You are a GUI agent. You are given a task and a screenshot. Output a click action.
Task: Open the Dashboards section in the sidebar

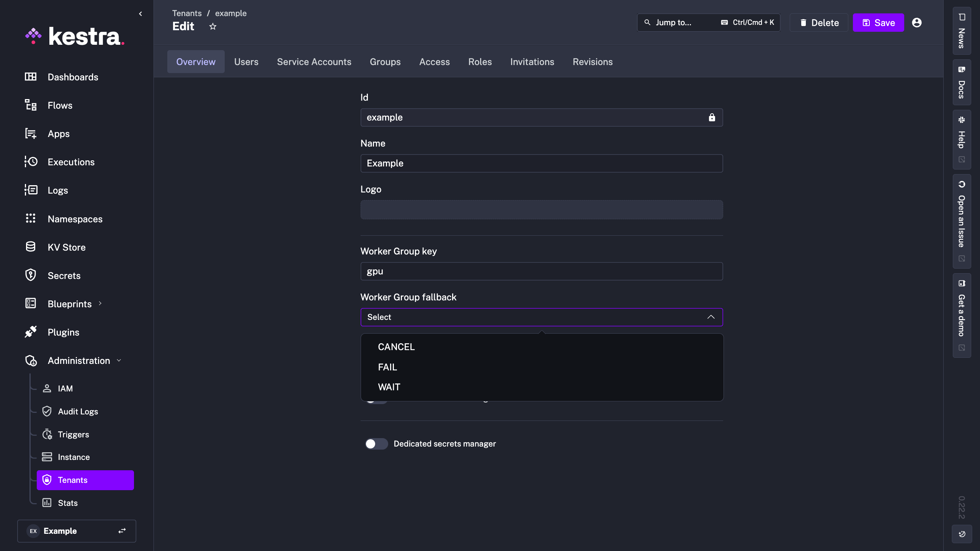coord(73,77)
